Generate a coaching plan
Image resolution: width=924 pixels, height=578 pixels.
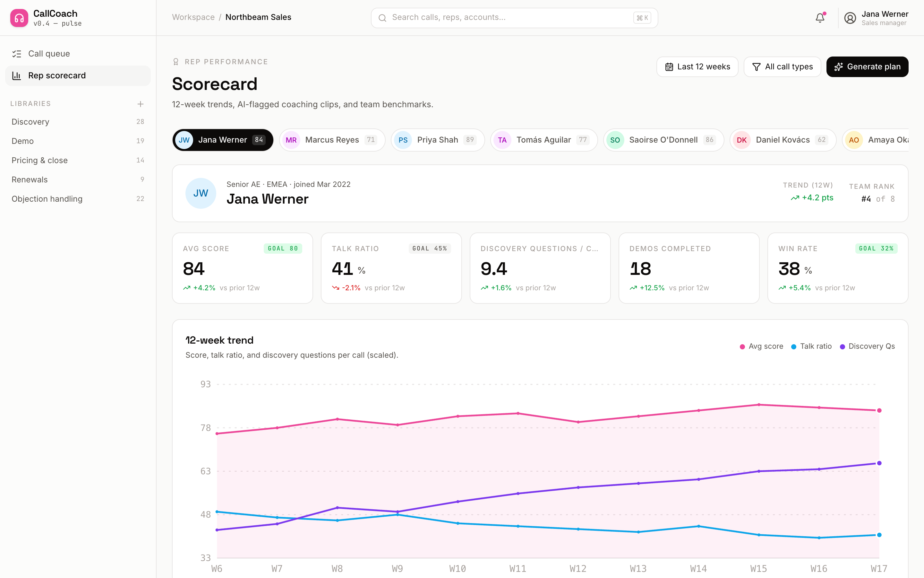pos(867,67)
